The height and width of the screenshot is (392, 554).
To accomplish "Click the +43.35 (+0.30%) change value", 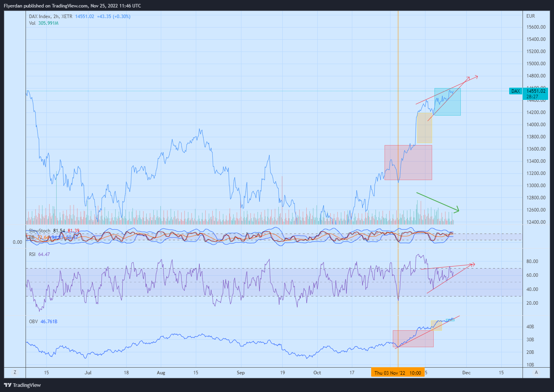I will pyautogui.click(x=114, y=17).
